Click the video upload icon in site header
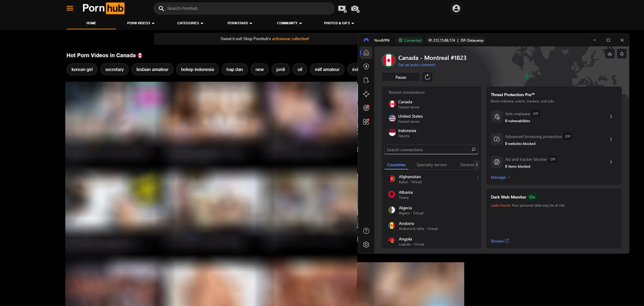644x306 pixels. (x=342, y=9)
